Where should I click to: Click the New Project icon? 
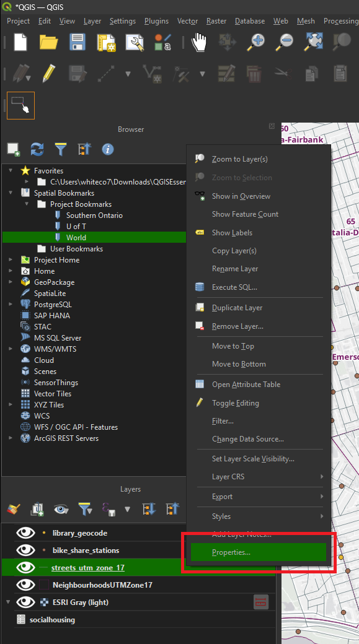tap(20, 42)
